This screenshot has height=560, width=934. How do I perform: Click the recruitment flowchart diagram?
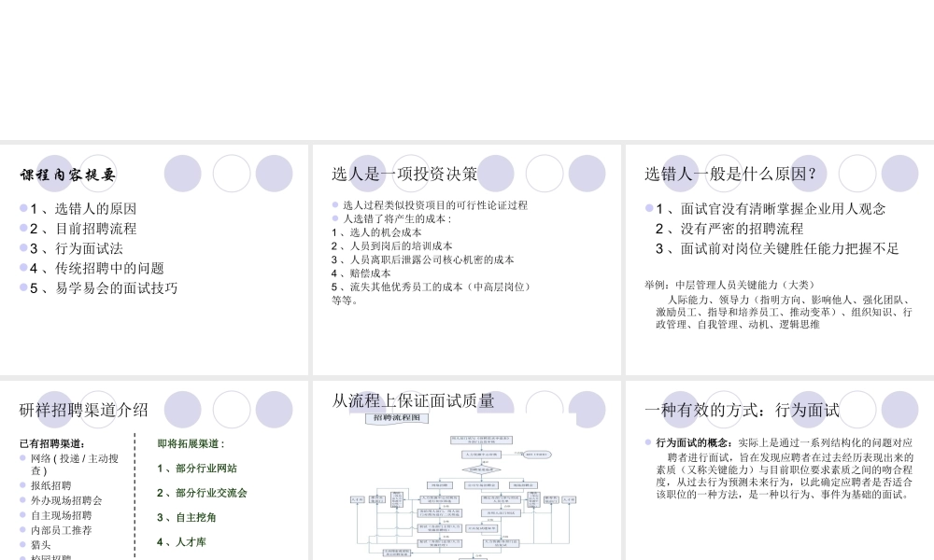point(463,497)
